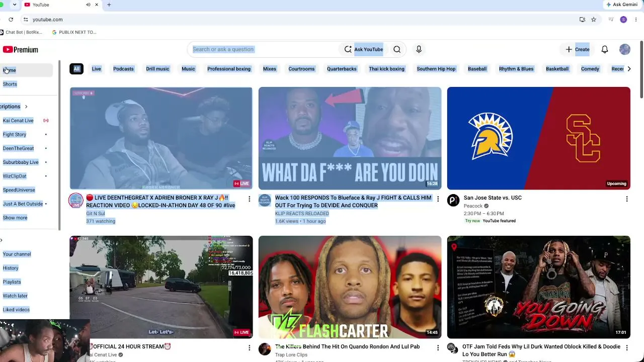Select the Southern Hip Hop chip
The image size is (644, 362).
[436, 69]
